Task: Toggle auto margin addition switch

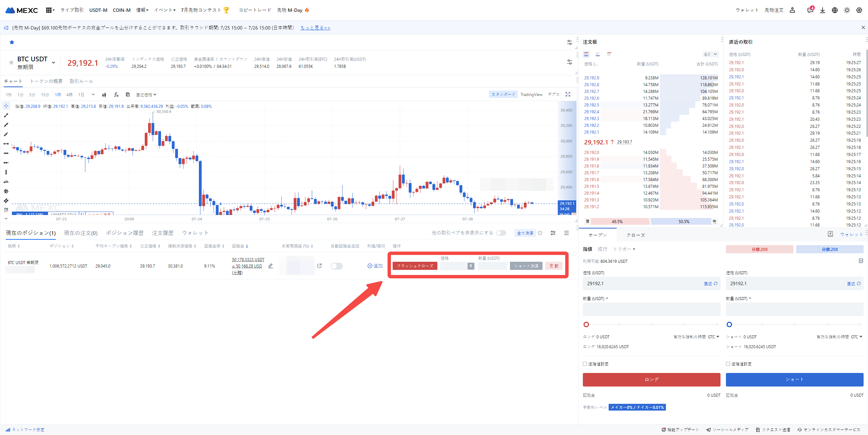Action: click(x=336, y=266)
